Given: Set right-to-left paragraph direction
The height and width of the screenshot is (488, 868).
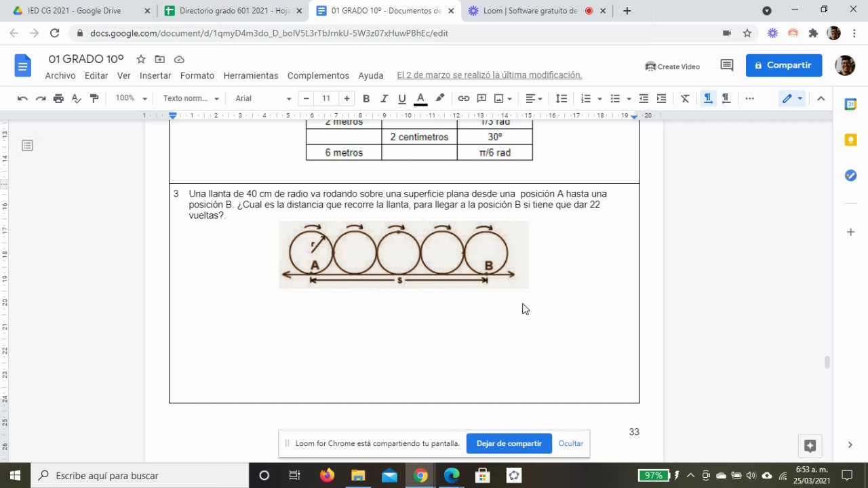Looking at the screenshot, I should pos(726,98).
